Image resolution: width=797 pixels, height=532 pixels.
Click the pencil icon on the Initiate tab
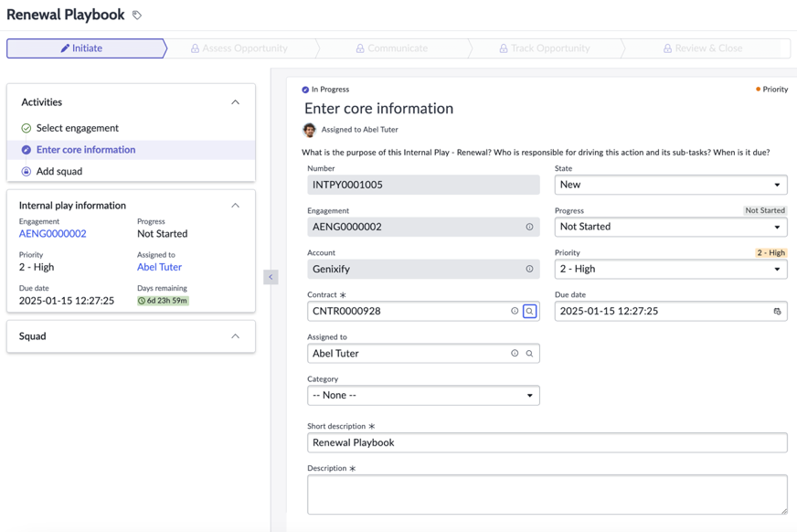pos(65,48)
